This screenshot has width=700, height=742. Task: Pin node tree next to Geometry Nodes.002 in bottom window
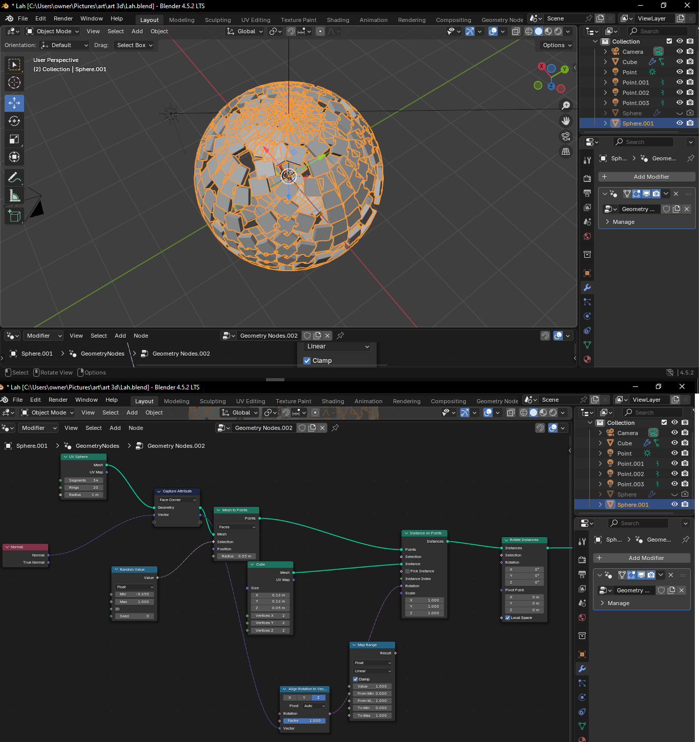(335, 428)
